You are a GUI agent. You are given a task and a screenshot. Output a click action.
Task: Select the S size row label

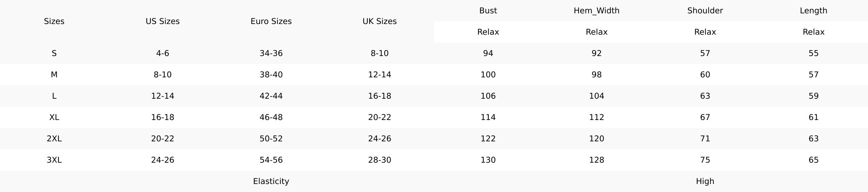pyautogui.click(x=54, y=53)
